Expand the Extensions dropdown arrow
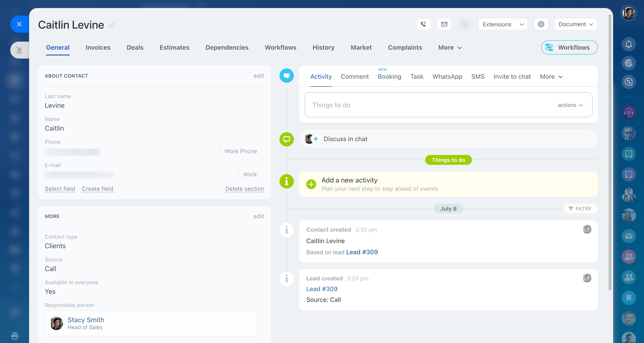 pos(522,24)
